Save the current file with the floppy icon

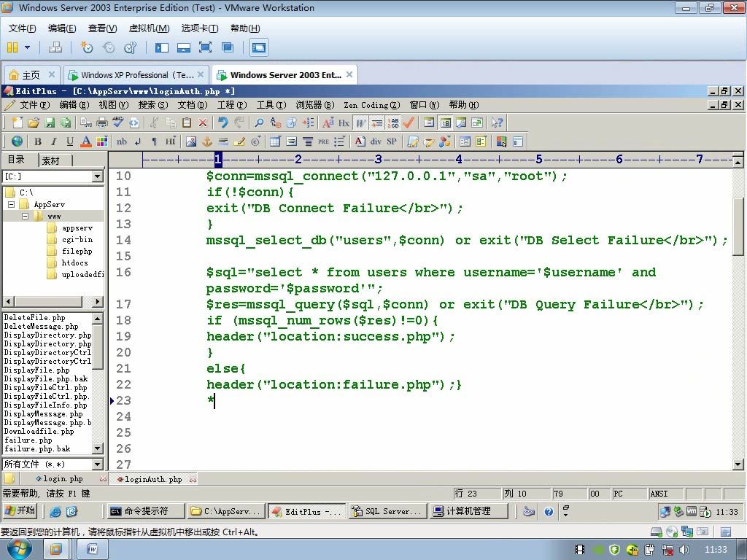point(50,122)
